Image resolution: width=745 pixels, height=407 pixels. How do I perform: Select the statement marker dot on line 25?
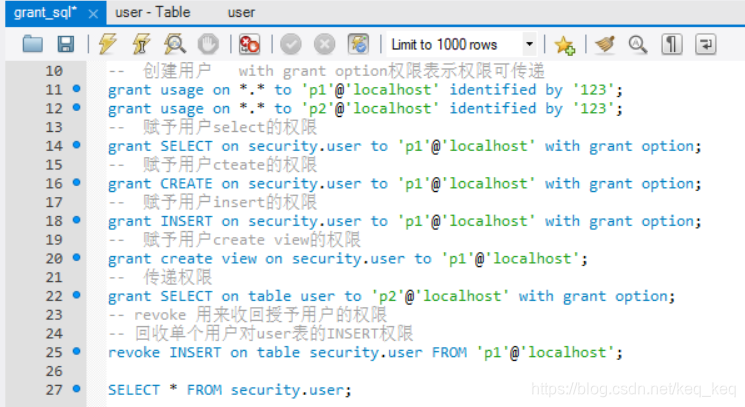click(76, 351)
